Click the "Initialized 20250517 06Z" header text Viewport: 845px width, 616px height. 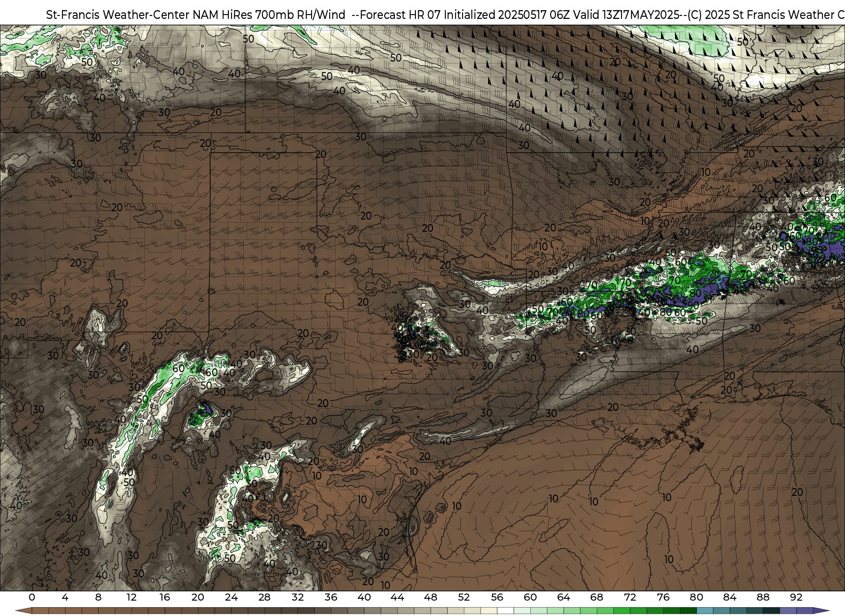(507, 15)
